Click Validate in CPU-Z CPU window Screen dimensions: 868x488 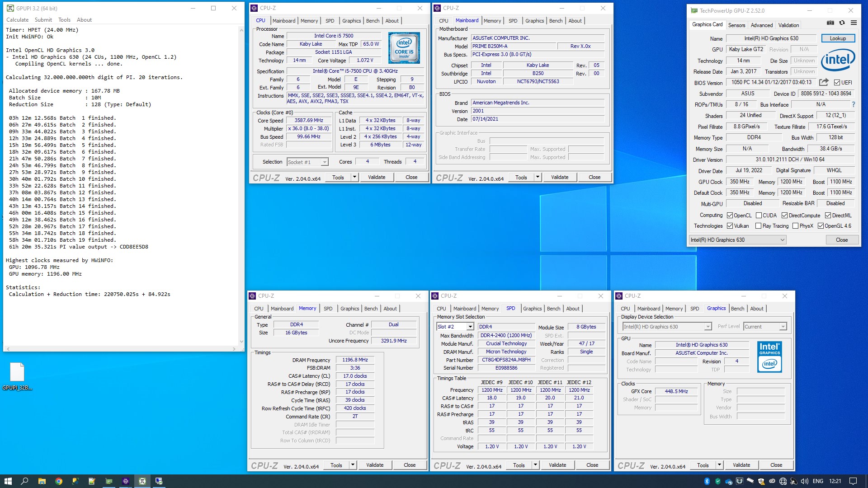tap(377, 177)
